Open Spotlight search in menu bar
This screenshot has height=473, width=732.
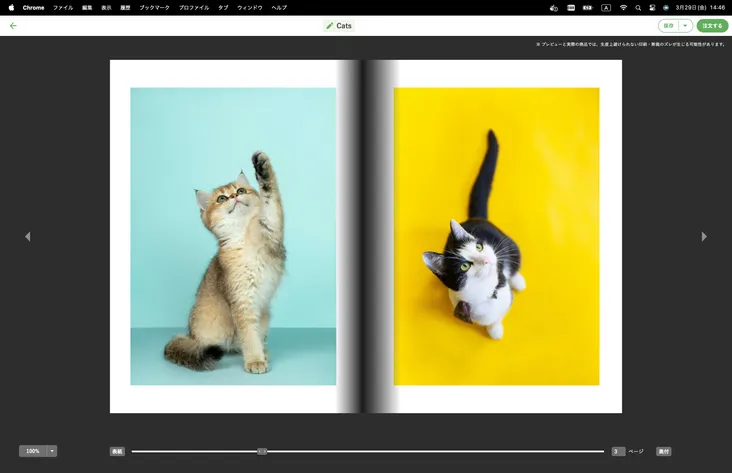[638, 7]
